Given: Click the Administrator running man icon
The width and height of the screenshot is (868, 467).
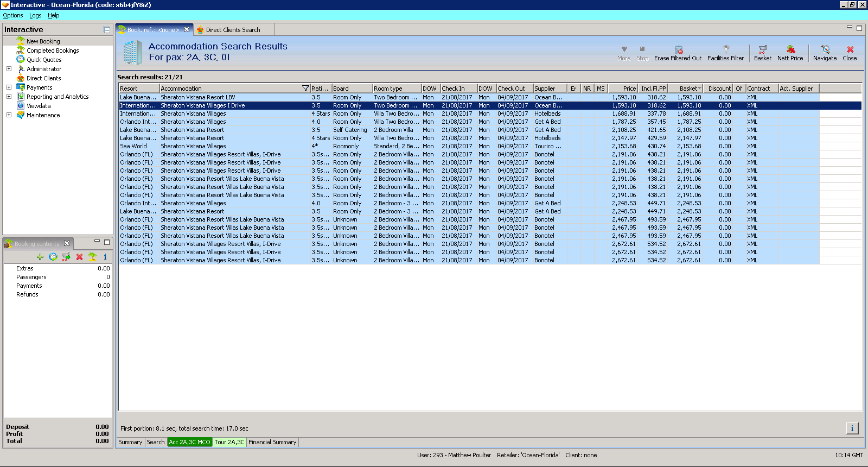Looking at the screenshot, I should (21, 68).
